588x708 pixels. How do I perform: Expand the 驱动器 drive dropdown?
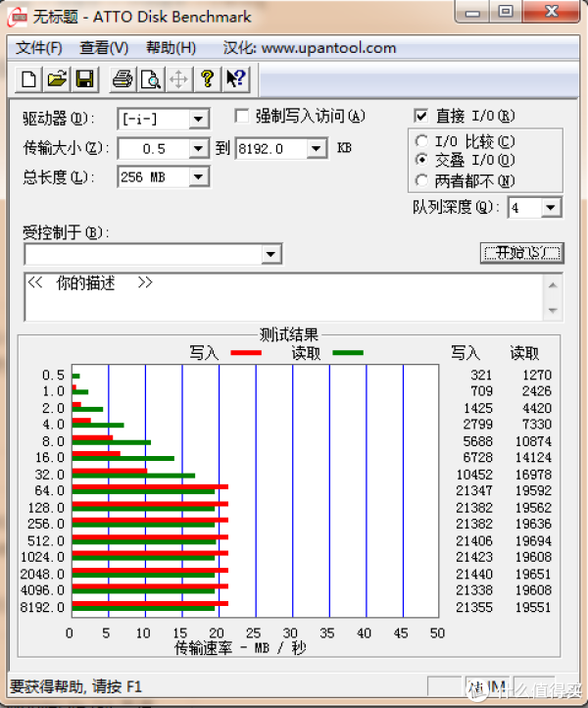click(x=198, y=120)
